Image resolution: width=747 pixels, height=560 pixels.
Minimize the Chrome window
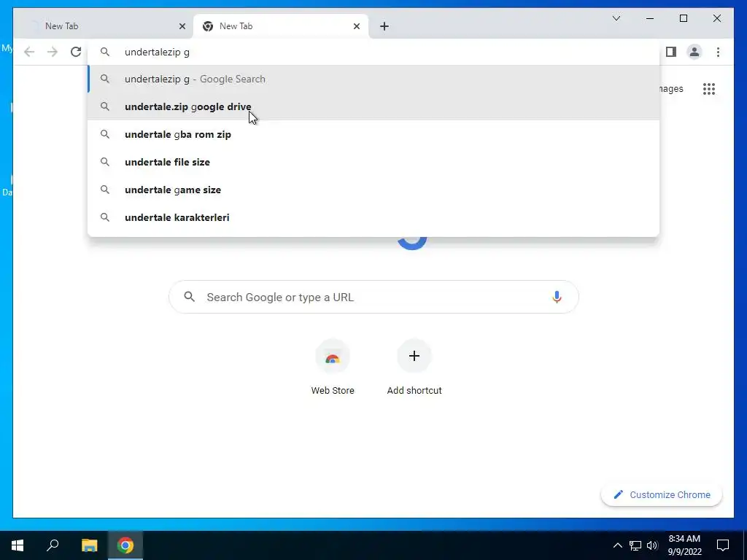[x=650, y=18]
